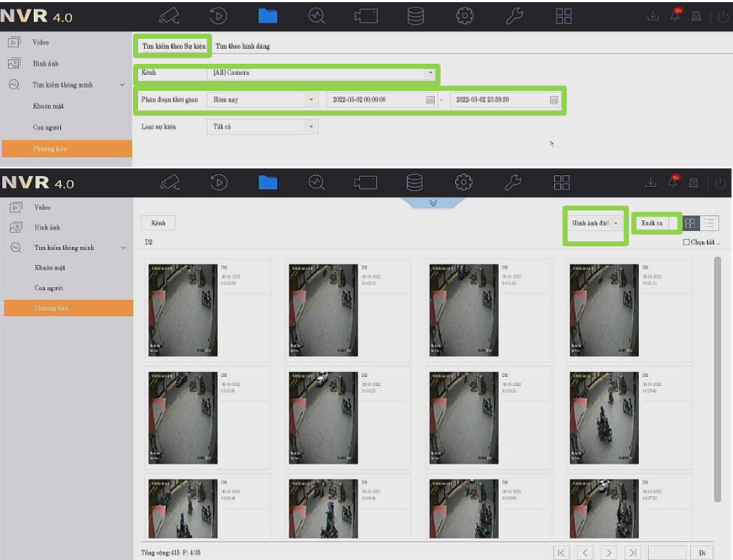This screenshot has width=733, height=560.
Task: Go to next results page
Action: [x=609, y=552]
